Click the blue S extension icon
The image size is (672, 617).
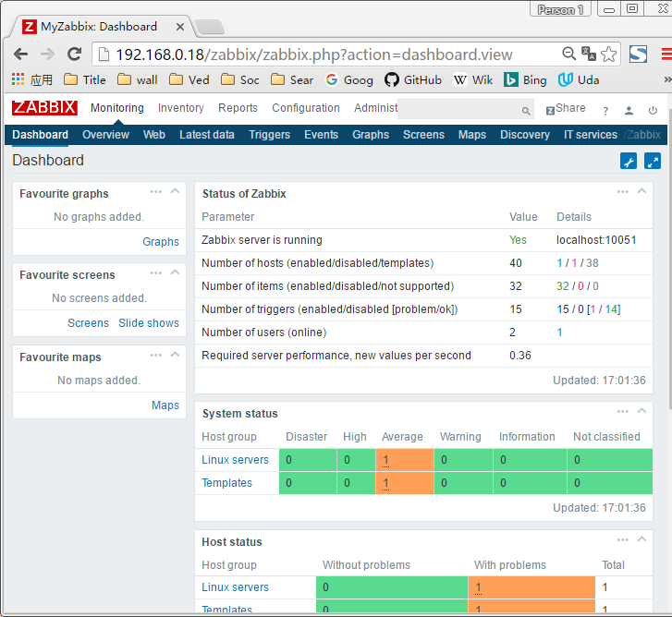638,54
